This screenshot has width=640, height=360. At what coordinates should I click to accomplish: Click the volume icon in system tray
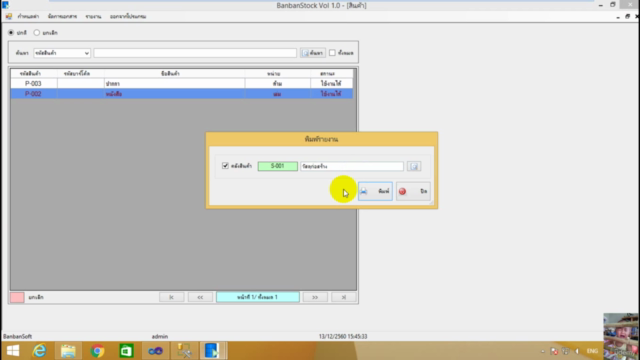577,351
